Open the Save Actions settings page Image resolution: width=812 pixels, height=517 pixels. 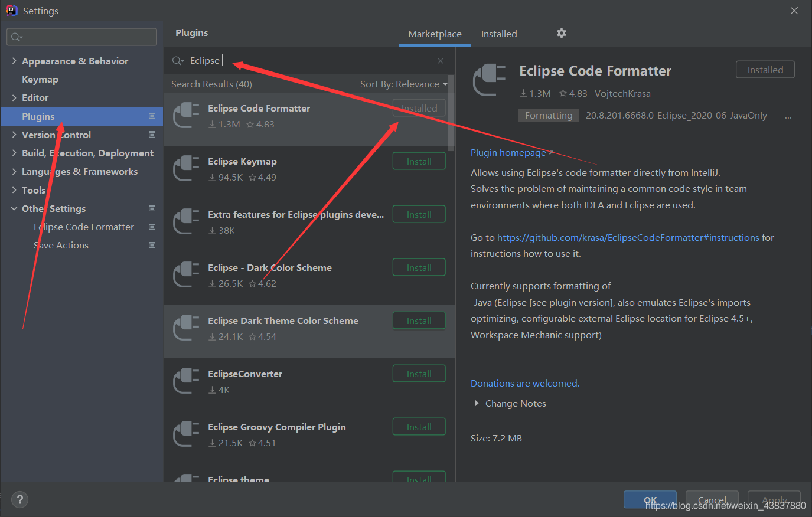61,245
